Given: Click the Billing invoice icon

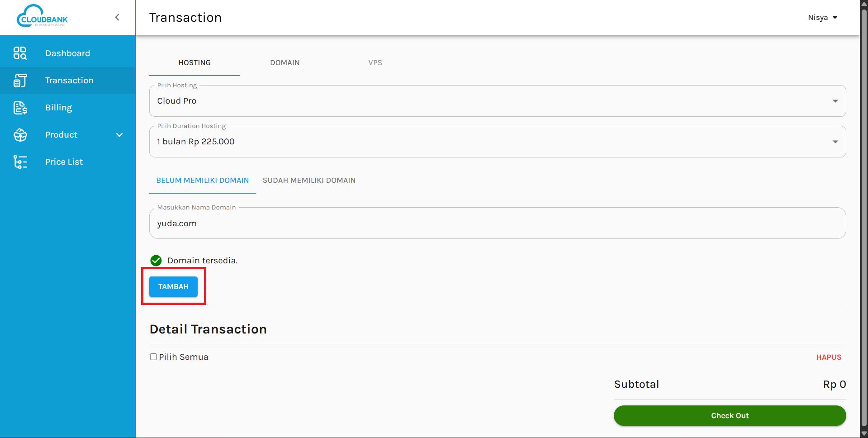Looking at the screenshot, I should pos(20,108).
